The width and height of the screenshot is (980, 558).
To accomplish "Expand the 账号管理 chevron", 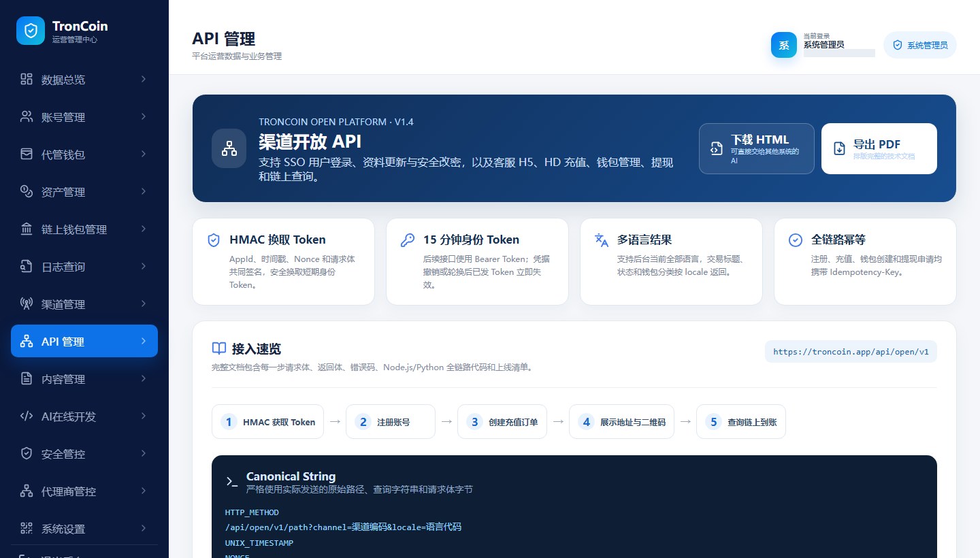I will tap(144, 116).
